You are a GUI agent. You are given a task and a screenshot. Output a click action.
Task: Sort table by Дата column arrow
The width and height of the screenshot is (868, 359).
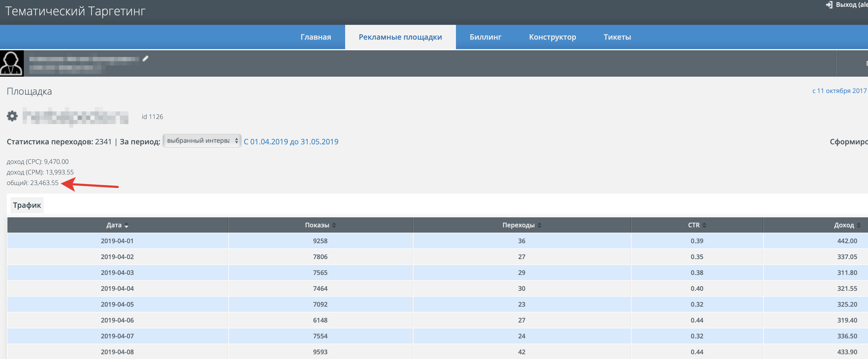pyautogui.click(x=126, y=225)
